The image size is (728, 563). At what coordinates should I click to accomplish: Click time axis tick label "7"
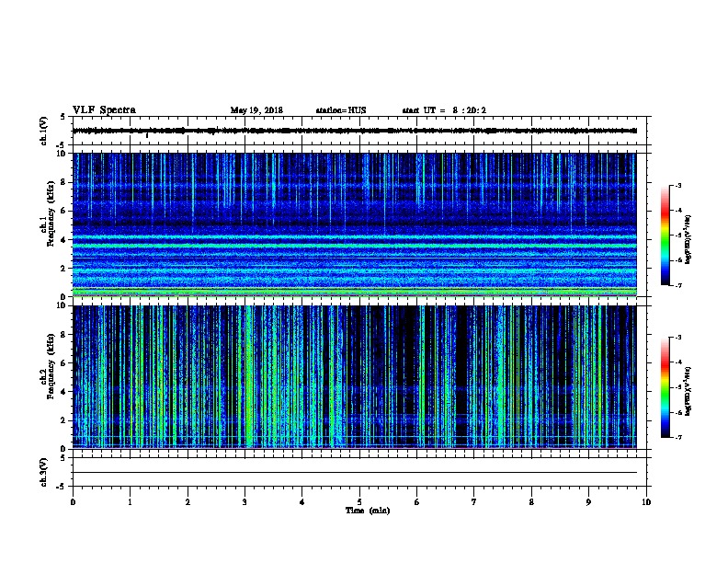coord(474,502)
